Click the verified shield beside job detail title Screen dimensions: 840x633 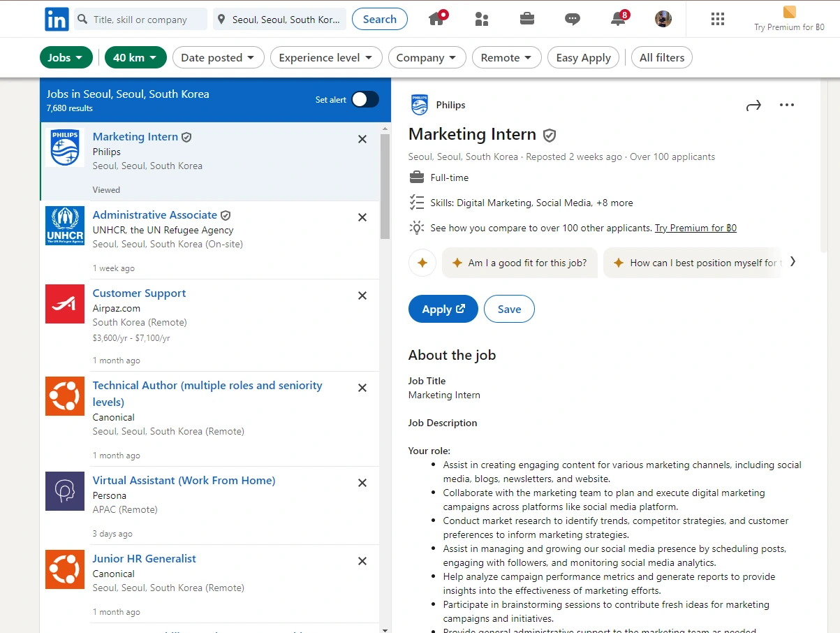click(x=550, y=135)
